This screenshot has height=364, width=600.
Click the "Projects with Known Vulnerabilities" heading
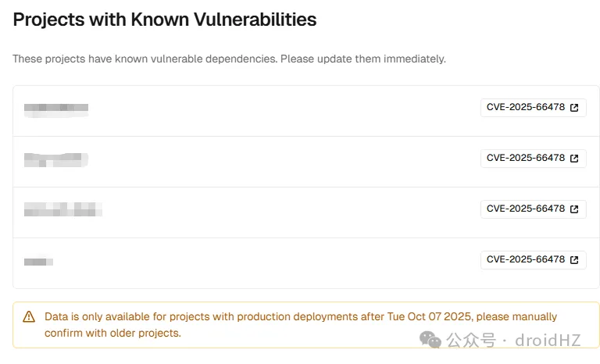click(165, 20)
